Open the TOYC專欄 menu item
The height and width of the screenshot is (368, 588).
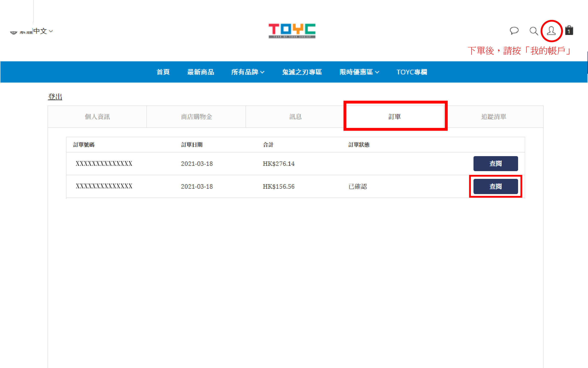coord(412,72)
